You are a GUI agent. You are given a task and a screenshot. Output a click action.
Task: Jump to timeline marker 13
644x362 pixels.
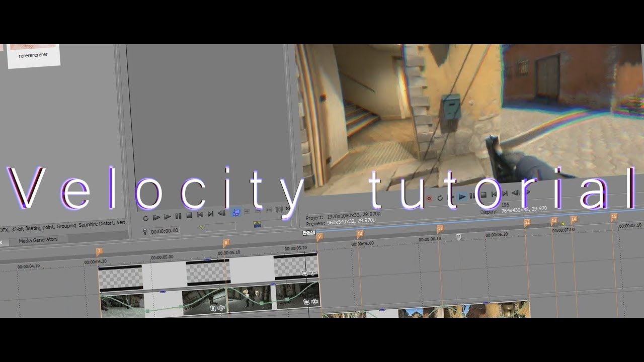[x=553, y=221]
